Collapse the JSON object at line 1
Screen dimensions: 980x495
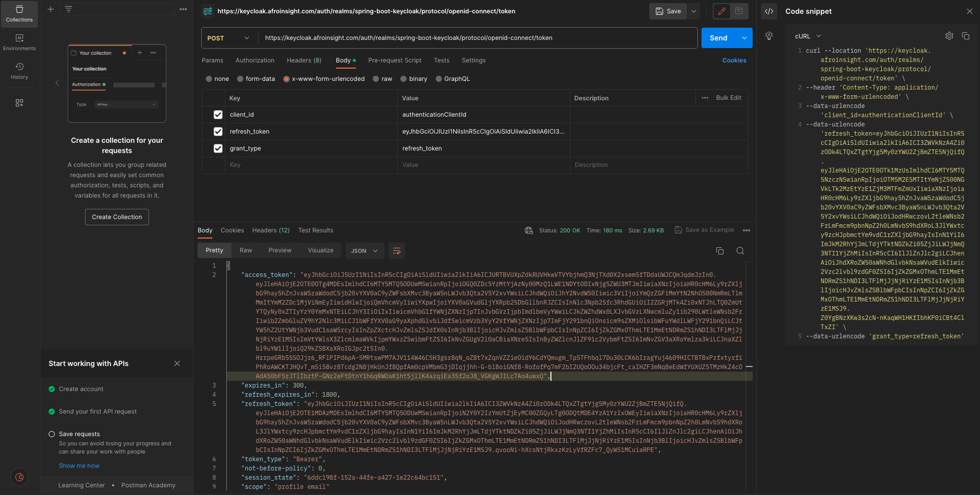228,266
